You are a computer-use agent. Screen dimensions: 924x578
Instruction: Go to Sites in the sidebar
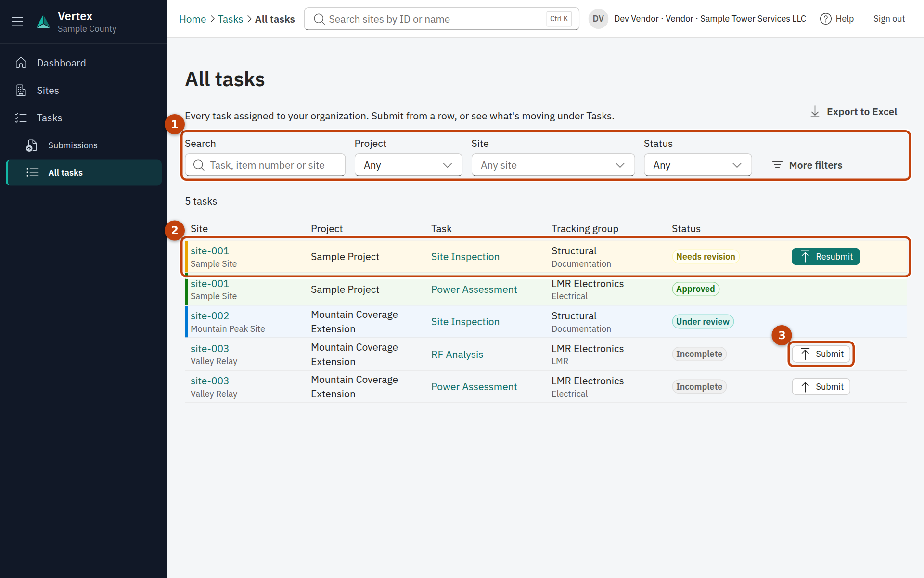(84, 90)
